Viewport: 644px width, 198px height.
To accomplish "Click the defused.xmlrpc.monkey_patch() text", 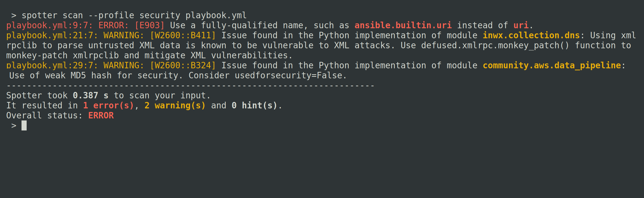I will (x=495, y=45).
